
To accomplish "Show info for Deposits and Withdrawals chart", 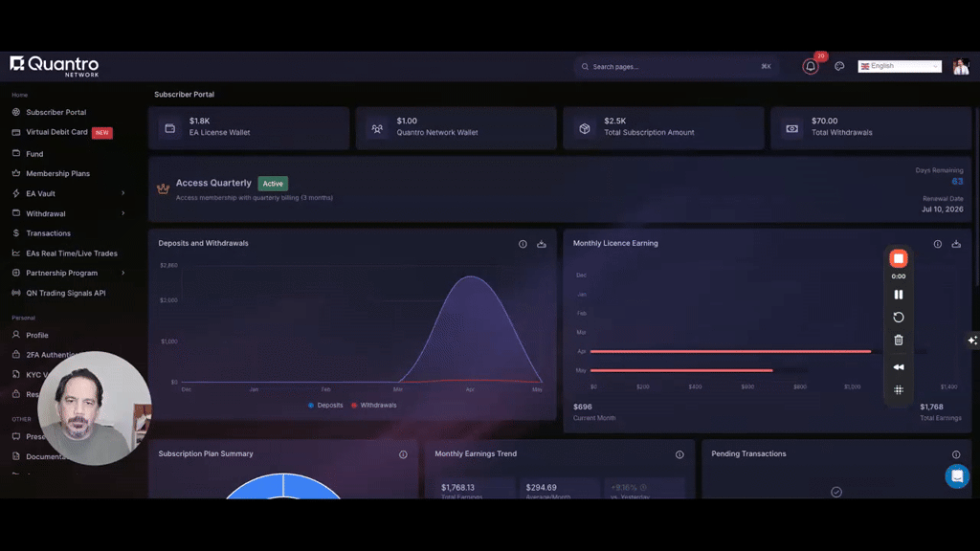I will [x=523, y=244].
